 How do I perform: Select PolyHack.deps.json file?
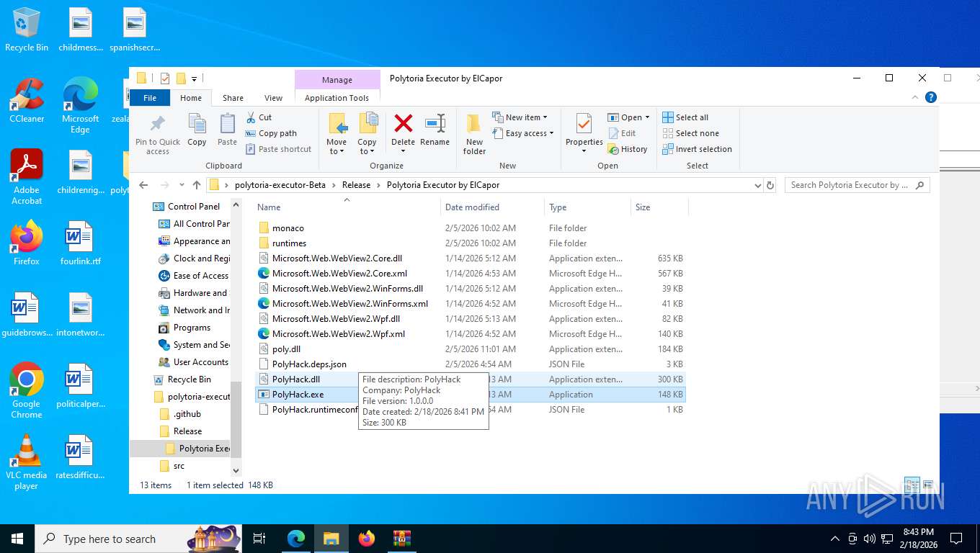click(x=471, y=364)
